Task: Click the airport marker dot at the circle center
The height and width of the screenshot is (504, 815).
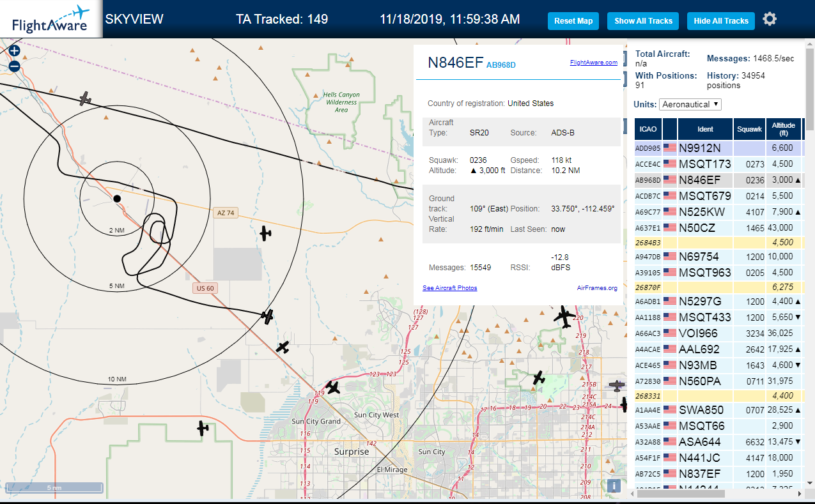Action: [117, 199]
